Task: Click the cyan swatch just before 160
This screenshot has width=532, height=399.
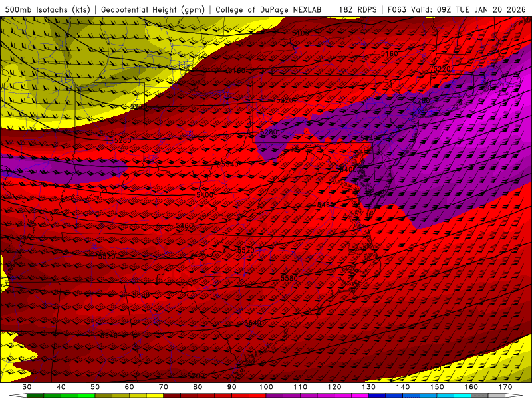Action: 463,396
